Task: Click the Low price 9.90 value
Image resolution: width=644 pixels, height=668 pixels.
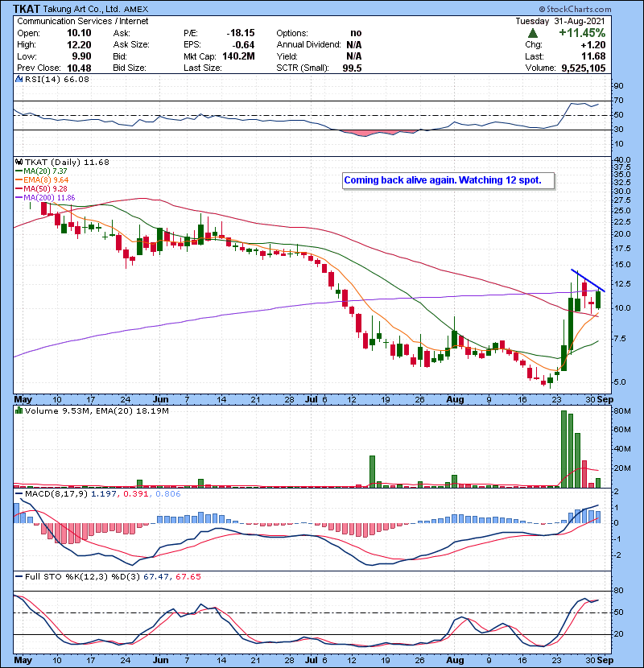Action: [81, 56]
